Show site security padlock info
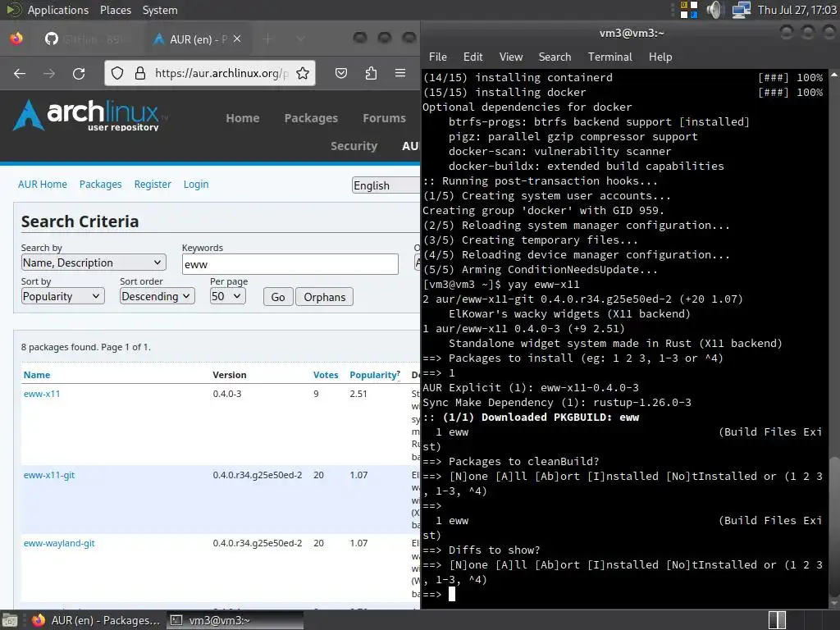The width and height of the screenshot is (840, 630). pyautogui.click(x=139, y=73)
